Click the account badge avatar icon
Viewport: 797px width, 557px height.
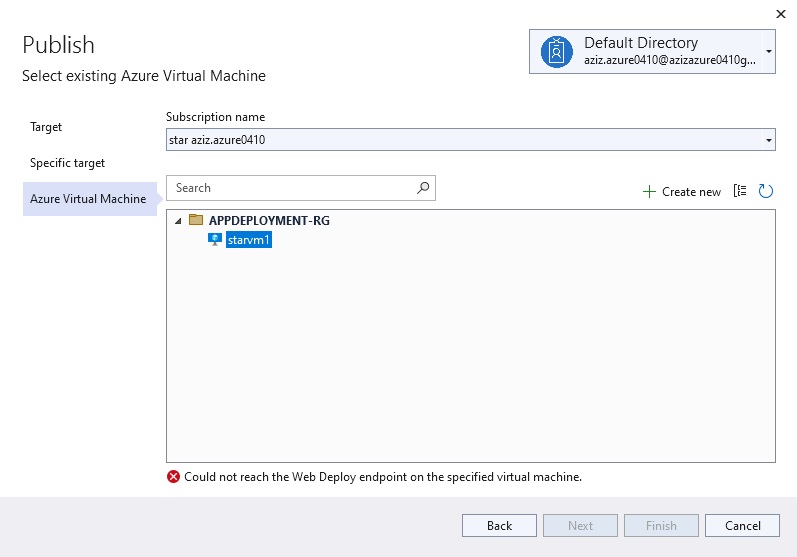(x=557, y=52)
